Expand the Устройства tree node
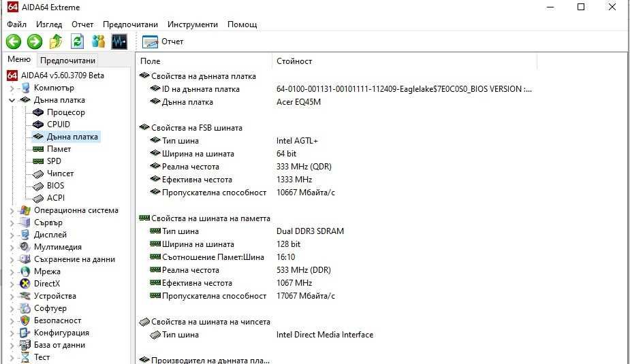 [x=12, y=296]
